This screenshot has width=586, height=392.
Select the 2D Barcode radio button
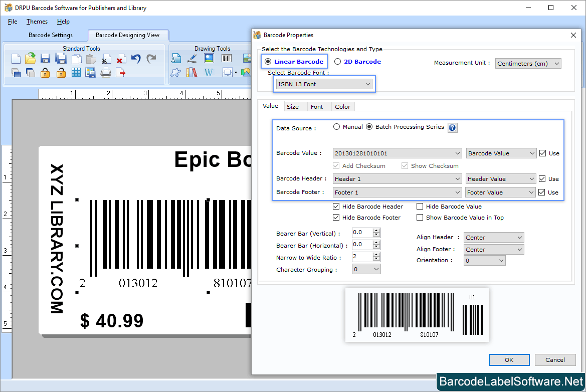338,62
